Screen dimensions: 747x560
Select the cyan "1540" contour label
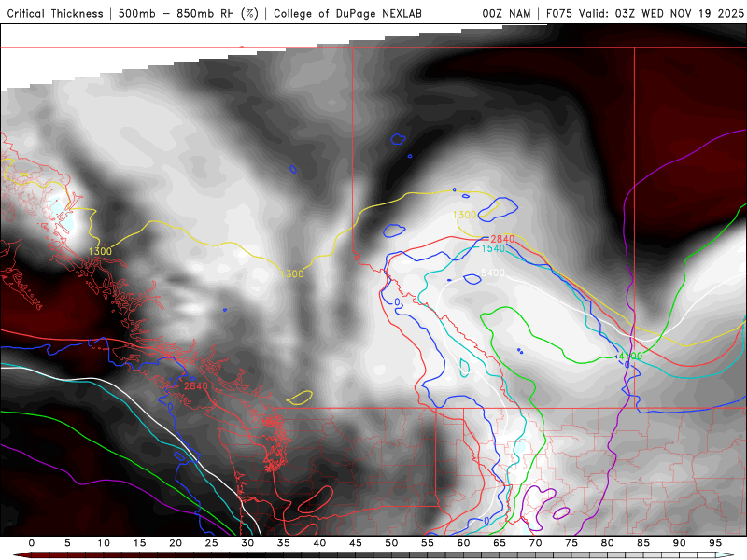point(493,248)
